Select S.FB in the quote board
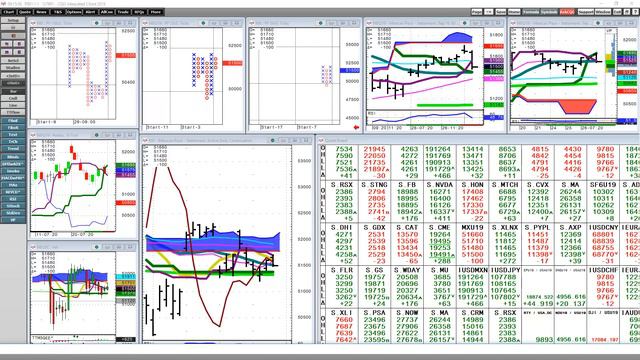Image resolution: width=640 pixels, height=360 pixels. tap(407, 185)
